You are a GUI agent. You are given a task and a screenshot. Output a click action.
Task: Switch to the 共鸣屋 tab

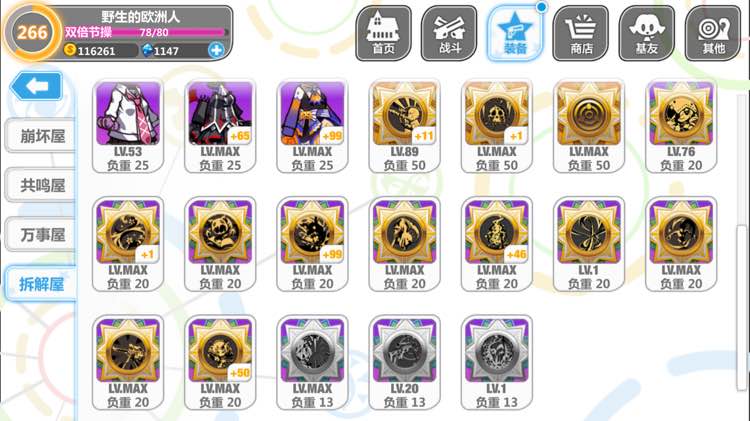(x=40, y=185)
